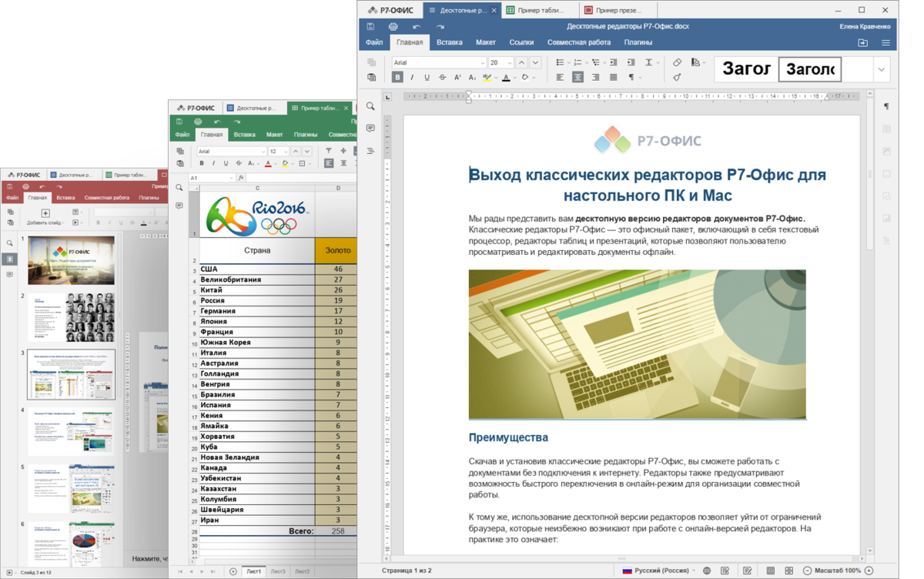This screenshot has height=579, width=924.
Task: Align text left in document editor
Action: point(560,77)
